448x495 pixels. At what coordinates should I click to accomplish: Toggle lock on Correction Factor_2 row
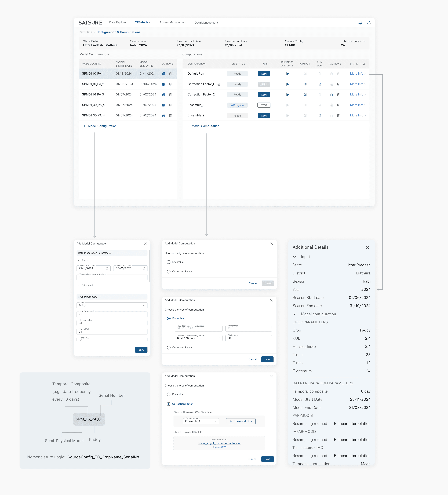pos(331,95)
